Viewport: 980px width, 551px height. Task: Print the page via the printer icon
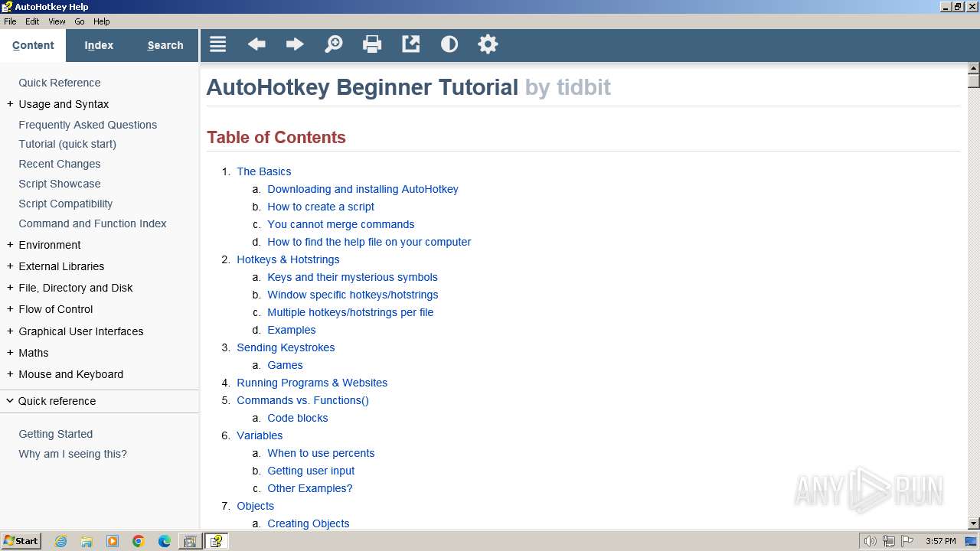(372, 44)
